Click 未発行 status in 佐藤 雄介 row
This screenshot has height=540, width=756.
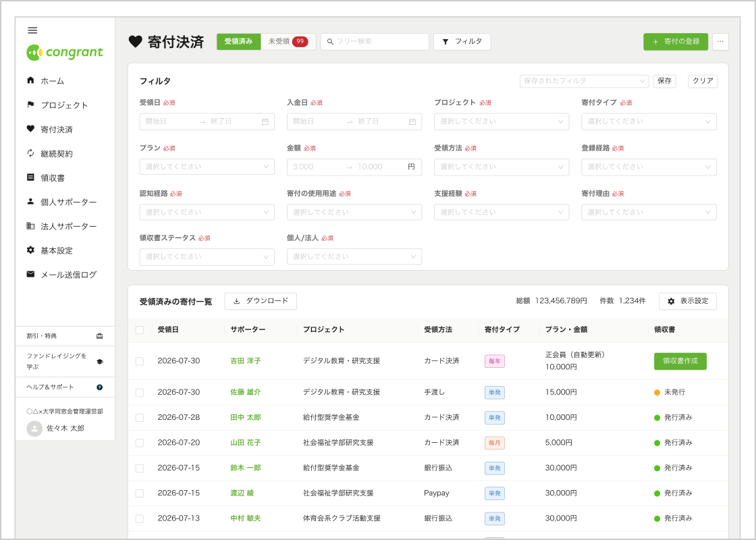tap(670, 392)
